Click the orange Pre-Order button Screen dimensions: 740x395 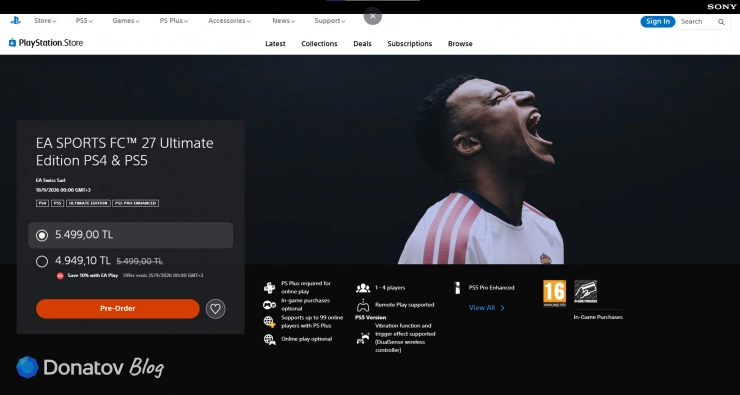point(118,309)
